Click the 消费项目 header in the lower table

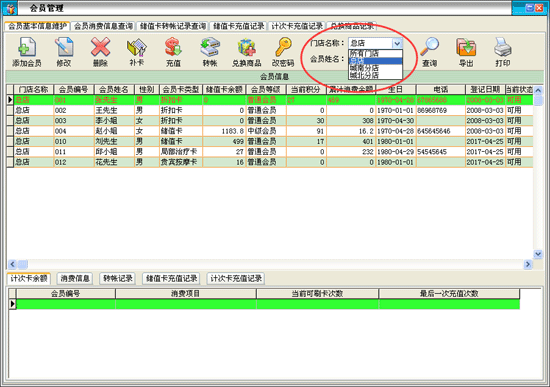pos(186,294)
